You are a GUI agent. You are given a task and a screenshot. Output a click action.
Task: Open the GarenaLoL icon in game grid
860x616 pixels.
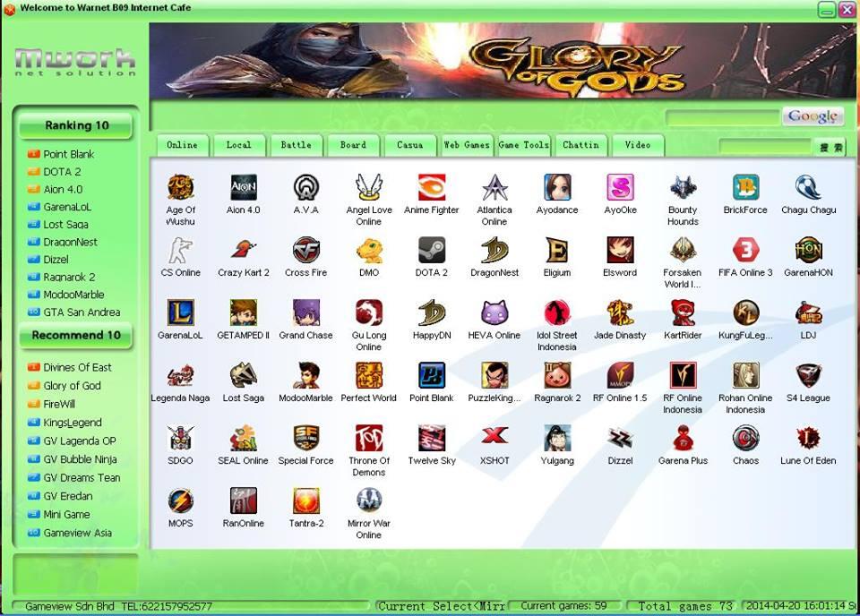180,313
